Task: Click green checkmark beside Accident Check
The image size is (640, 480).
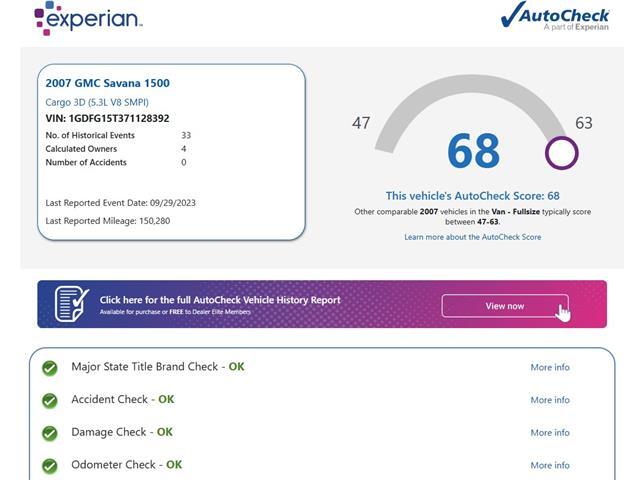Action: 50,401
